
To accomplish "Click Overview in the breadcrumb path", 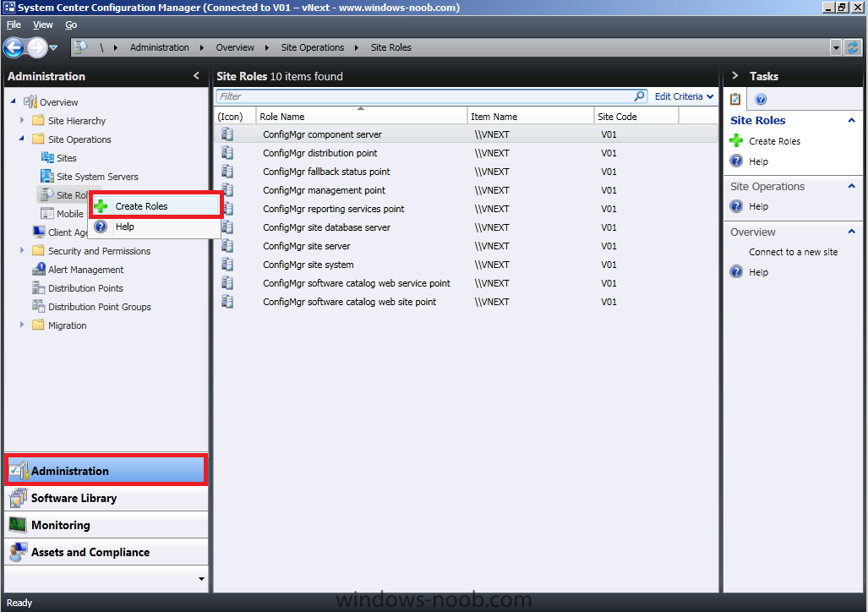I will (x=235, y=47).
